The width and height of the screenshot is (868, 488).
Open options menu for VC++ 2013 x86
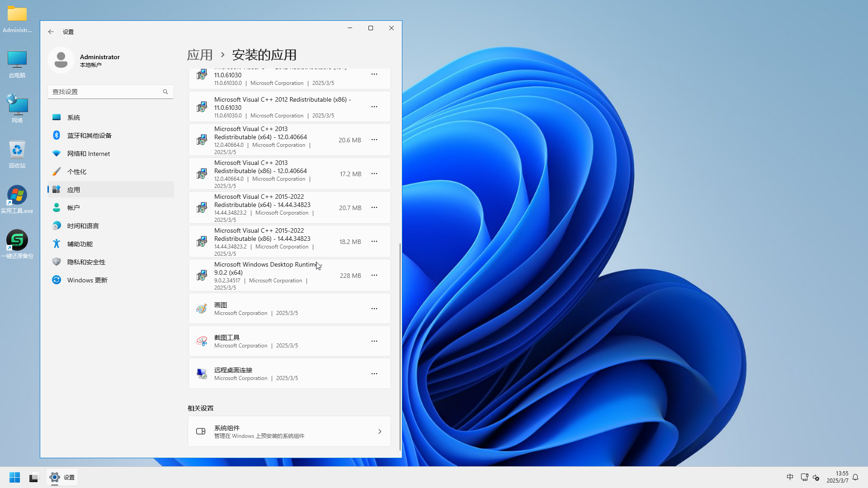point(374,174)
